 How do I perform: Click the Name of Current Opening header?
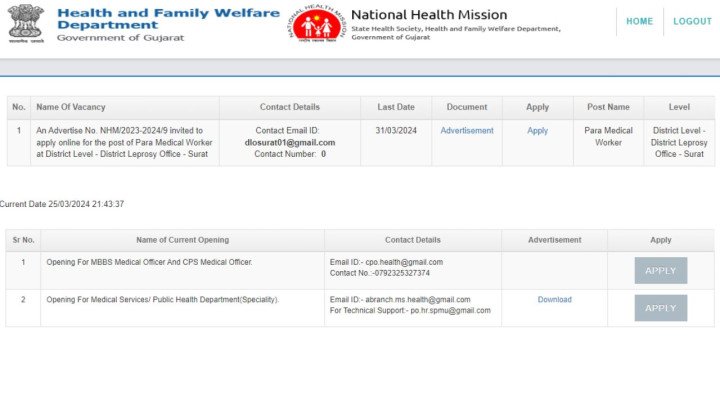[182, 240]
